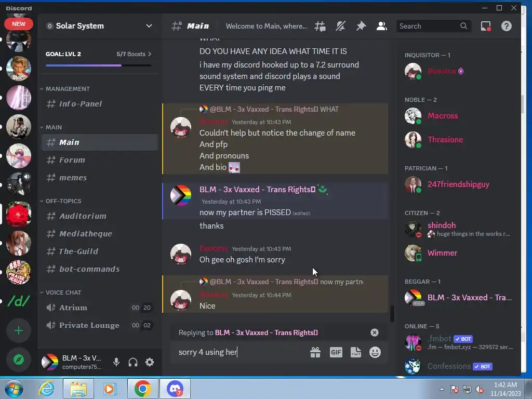The image size is (532, 399).
Task: Click the pride flag avatar on PISSED message
Action: [x=180, y=195]
